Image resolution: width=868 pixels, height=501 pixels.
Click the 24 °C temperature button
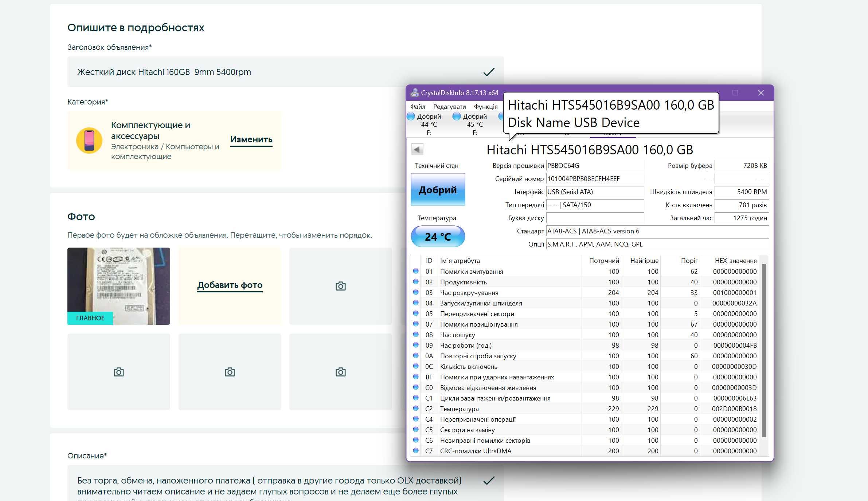point(438,237)
